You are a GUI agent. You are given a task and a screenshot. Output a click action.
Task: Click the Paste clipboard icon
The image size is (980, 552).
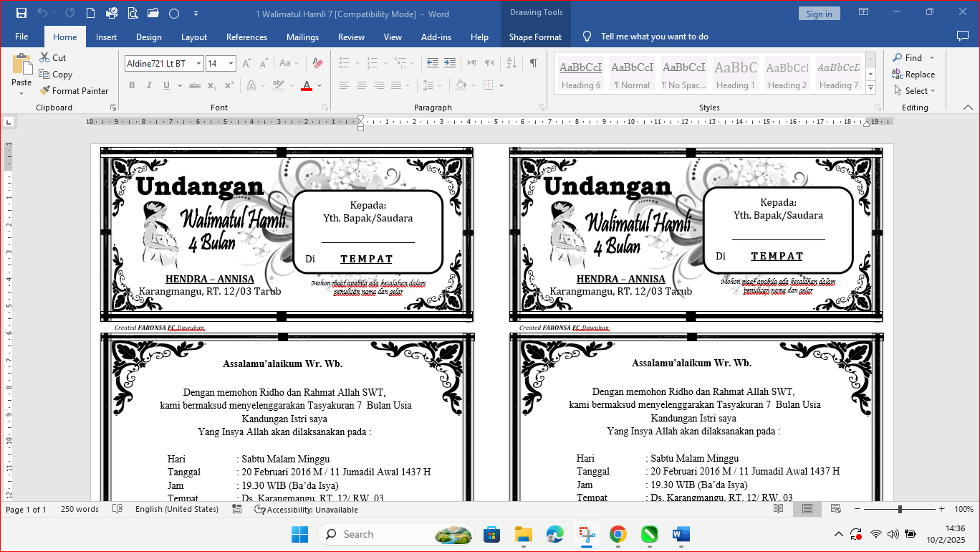pyautogui.click(x=21, y=65)
